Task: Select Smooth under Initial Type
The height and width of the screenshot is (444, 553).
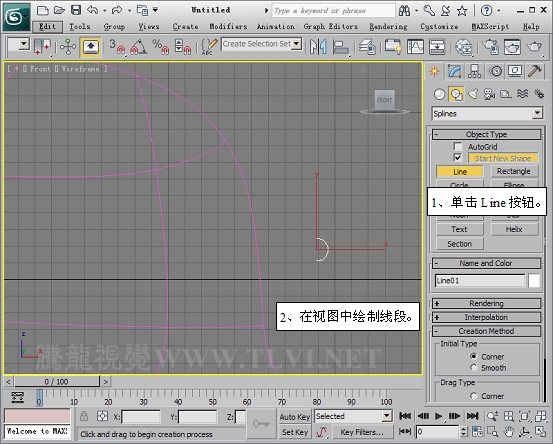Action: click(473, 368)
